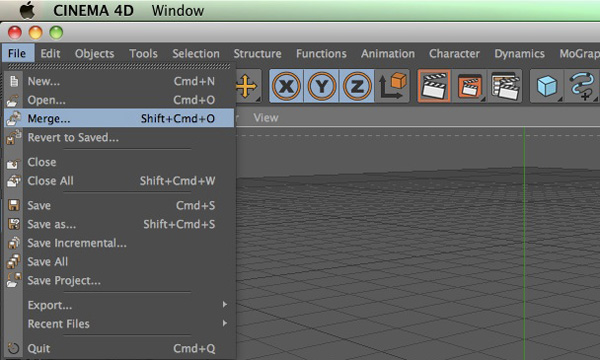Click the Revert to Saved icon
This screenshot has height=360, width=600.
click(13, 138)
